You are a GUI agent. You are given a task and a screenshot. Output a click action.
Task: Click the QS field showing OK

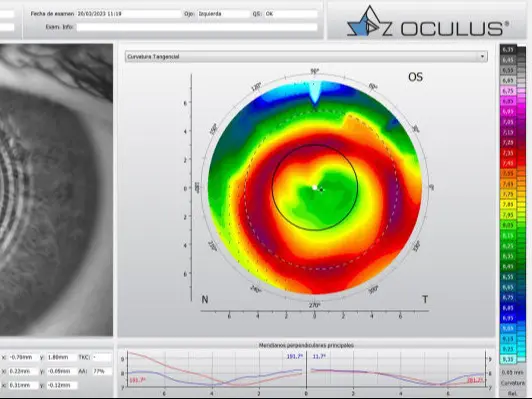(290, 14)
